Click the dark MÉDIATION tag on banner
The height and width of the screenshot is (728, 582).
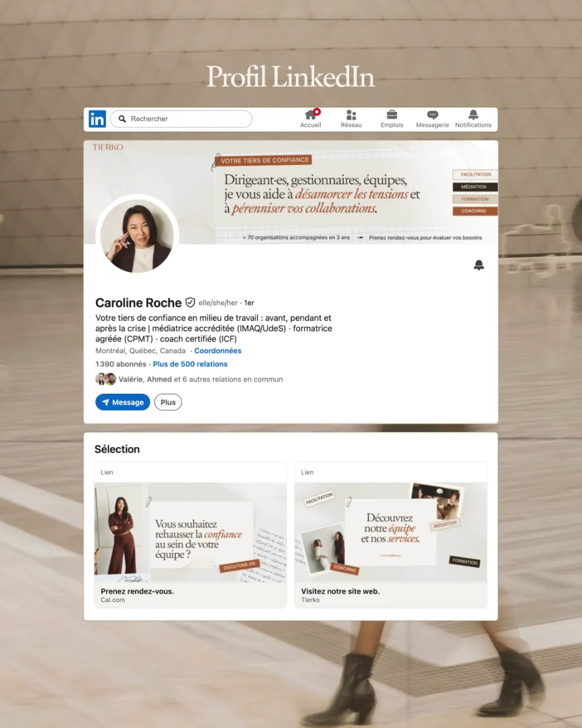pos(475,187)
